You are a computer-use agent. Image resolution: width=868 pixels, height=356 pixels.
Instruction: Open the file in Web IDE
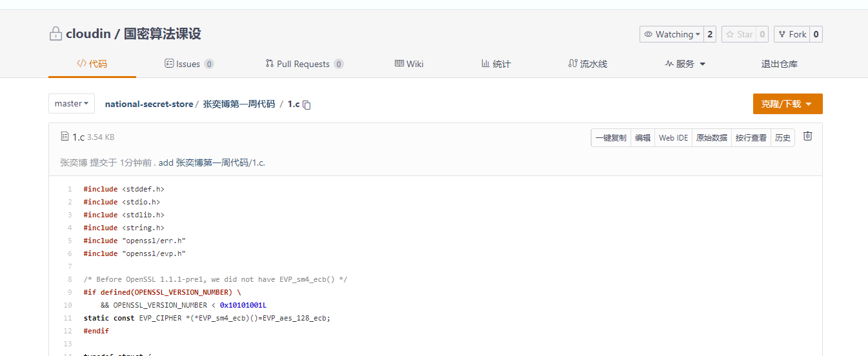(x=673, y=138)
